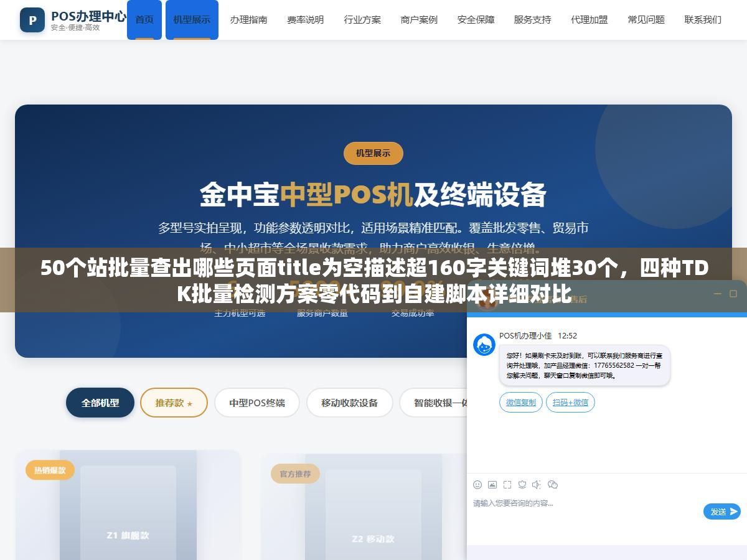Click the 主力机型可选 stat label

(240, 314)
